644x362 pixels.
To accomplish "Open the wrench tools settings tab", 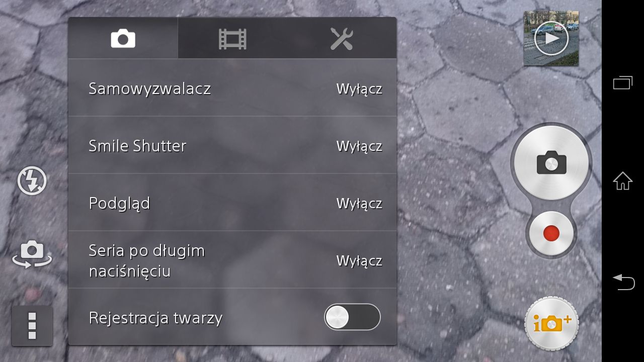I will pyautogui.click(x=342, y=38).
